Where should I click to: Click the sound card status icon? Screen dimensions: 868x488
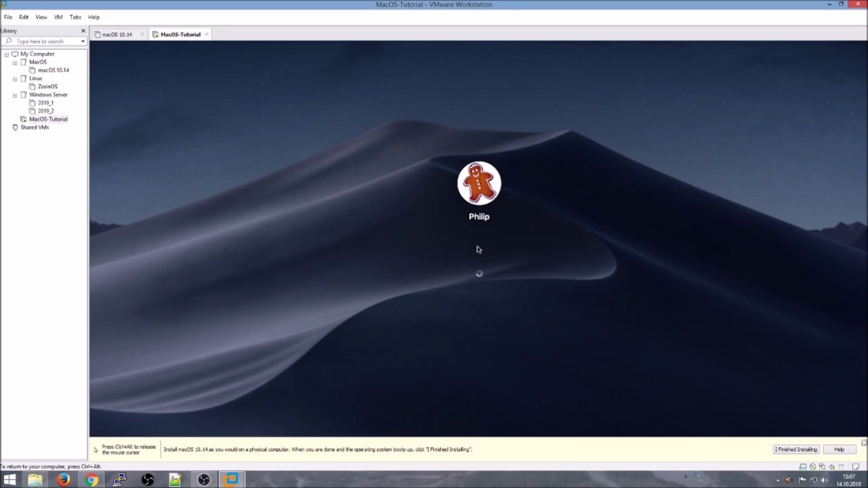(x=831, y=467)
